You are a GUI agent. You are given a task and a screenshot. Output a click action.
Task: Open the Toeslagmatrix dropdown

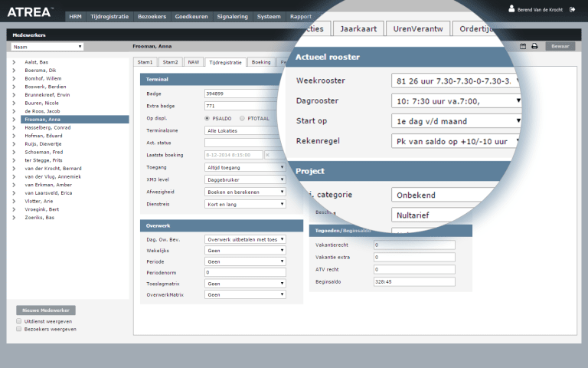pos(245,284)
